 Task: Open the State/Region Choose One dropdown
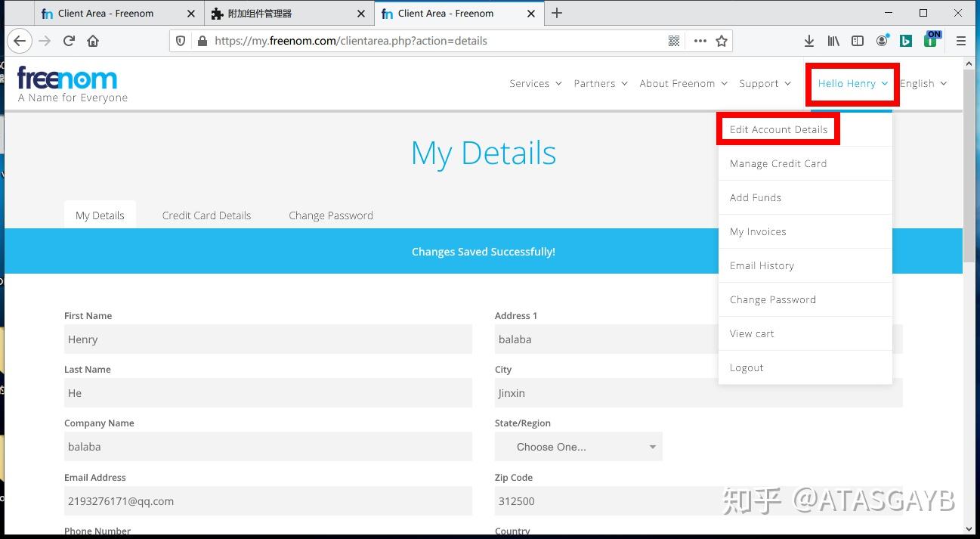coord(579,447)
